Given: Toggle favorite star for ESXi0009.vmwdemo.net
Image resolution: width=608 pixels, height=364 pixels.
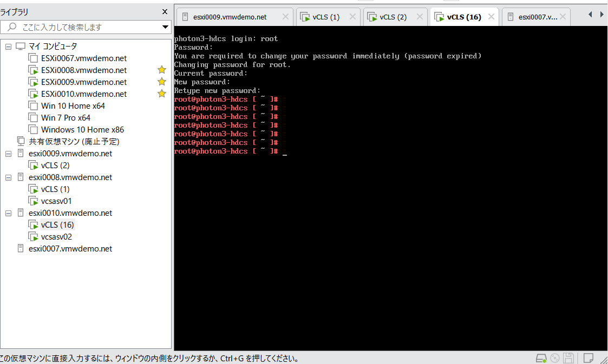Looking at the screenshot, I should (162, 82).
